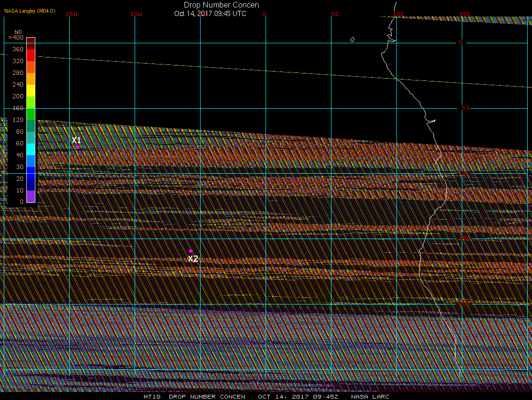Viewport: 532px width, 400px height.
Task: Click the NASA Langley (M04.0) label
Action: pos(30,10)
